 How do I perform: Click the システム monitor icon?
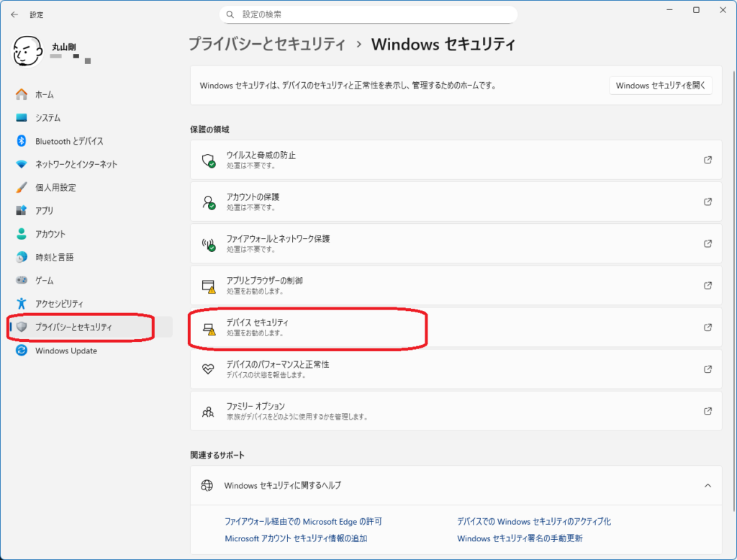21,117
